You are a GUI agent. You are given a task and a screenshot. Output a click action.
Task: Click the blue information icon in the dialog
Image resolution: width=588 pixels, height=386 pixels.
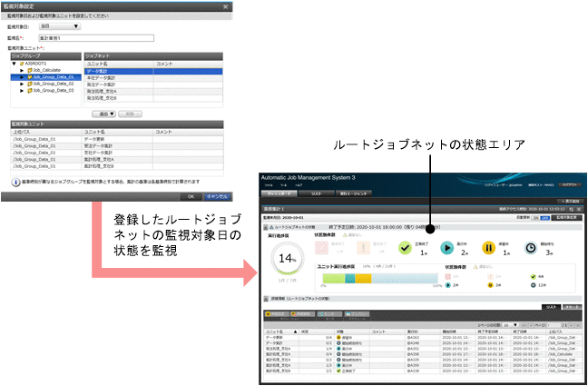15,183
